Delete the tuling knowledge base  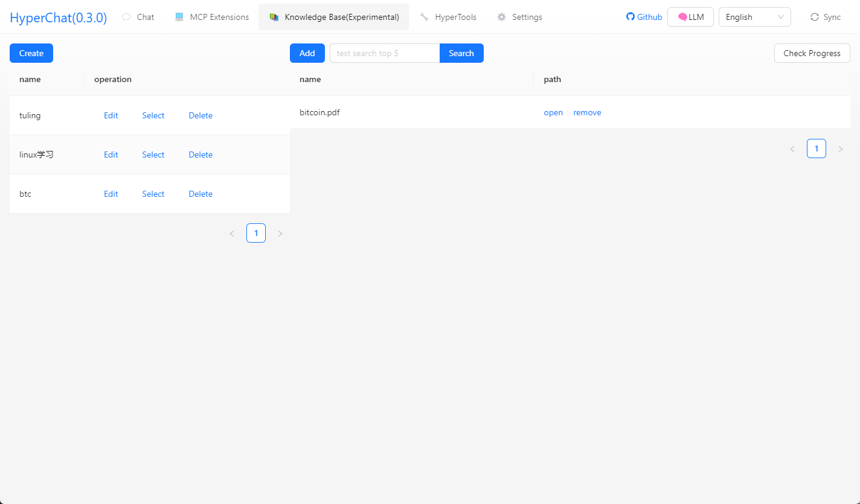(x=201, y=115)
